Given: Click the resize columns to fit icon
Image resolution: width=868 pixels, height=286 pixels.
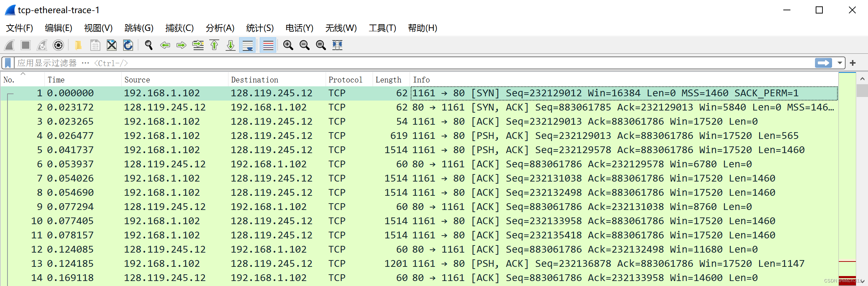Looking at the screenshot, I should 337,45.
